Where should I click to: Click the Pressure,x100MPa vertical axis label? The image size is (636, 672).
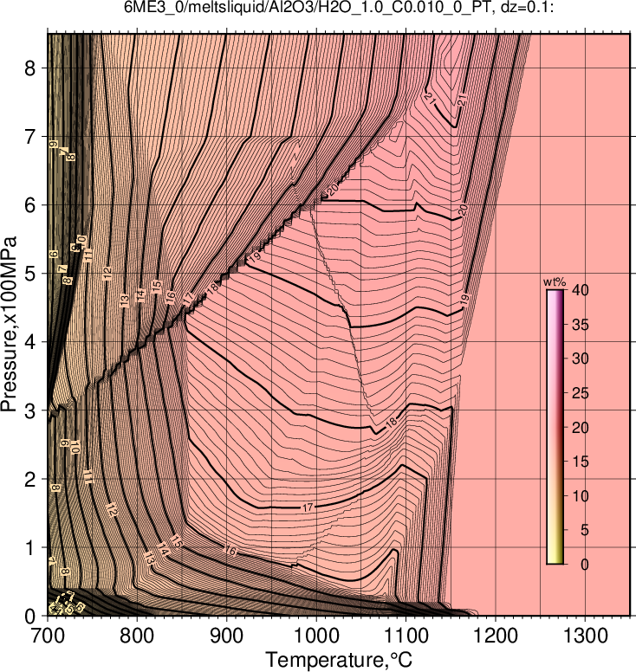point(9,325)
